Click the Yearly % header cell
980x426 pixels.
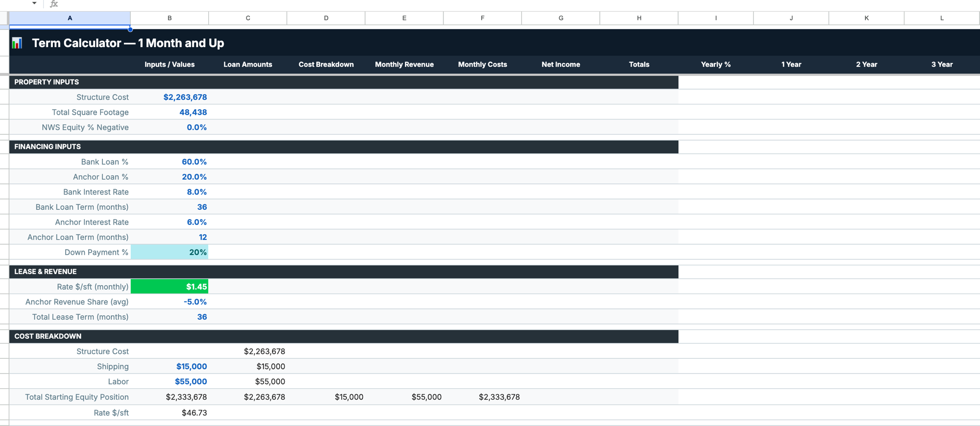[716, 65]
